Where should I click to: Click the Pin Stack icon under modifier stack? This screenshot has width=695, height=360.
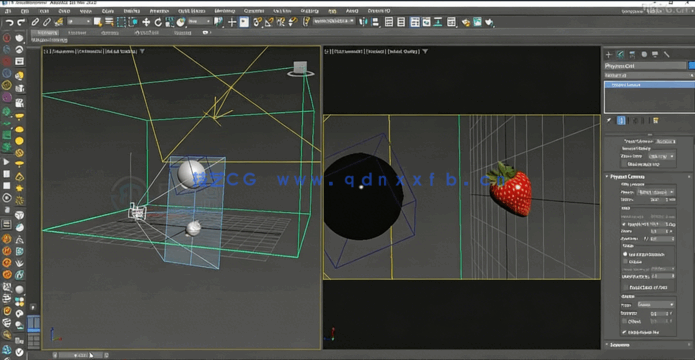click(x=609, y=121)
